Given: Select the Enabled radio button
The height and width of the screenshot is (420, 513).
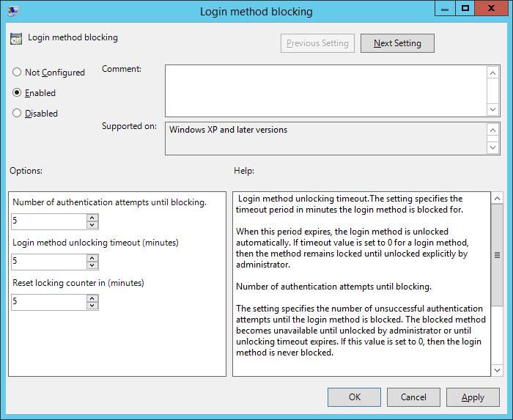Looking at the screenshot, I should (17, 93).
